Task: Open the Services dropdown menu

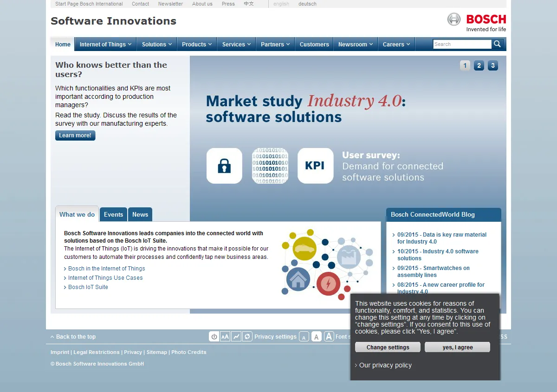Action: pos(236,45)
